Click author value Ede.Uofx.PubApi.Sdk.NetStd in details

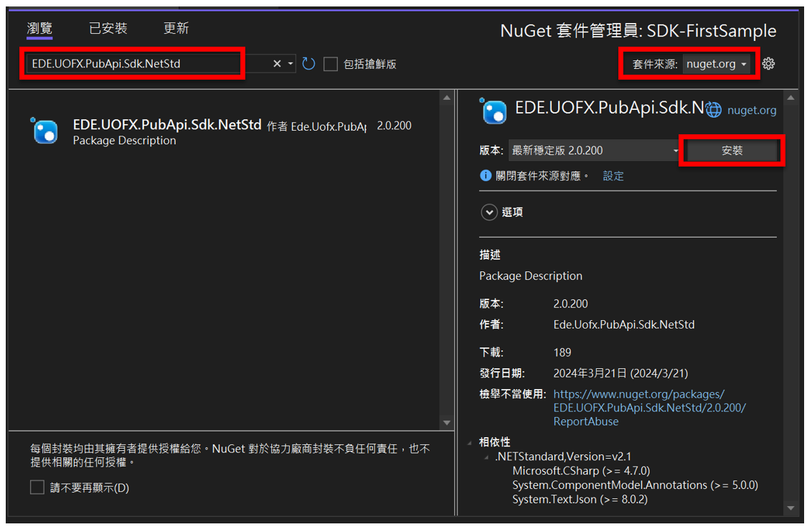(x=624, y=325)
